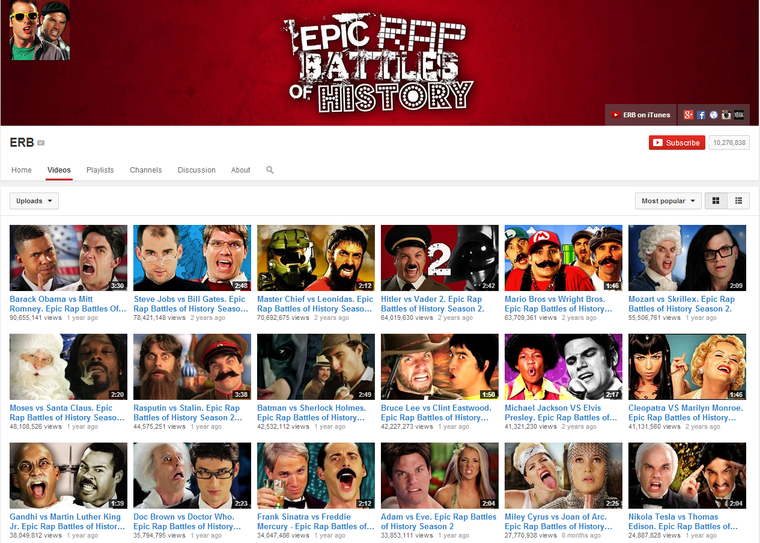Open Mozart vs Skrillex title link
The image size is (760, 543).
click(x=681, y=304)
